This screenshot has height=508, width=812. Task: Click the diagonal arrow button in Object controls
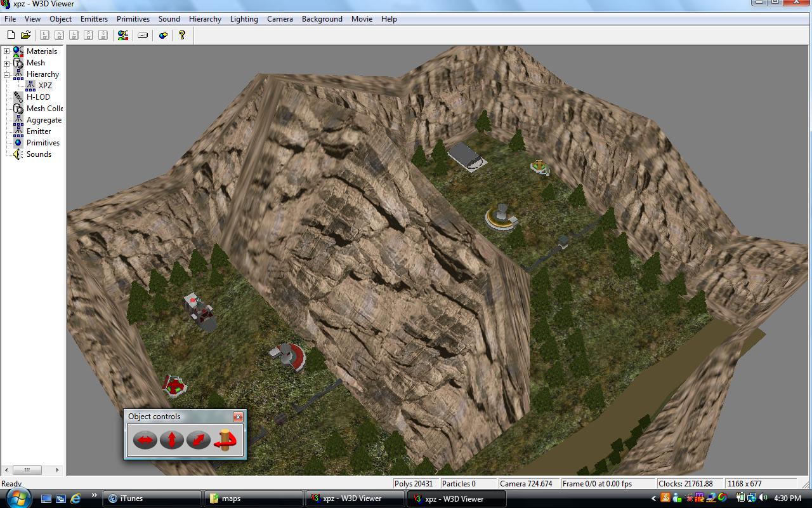(198, 439)
